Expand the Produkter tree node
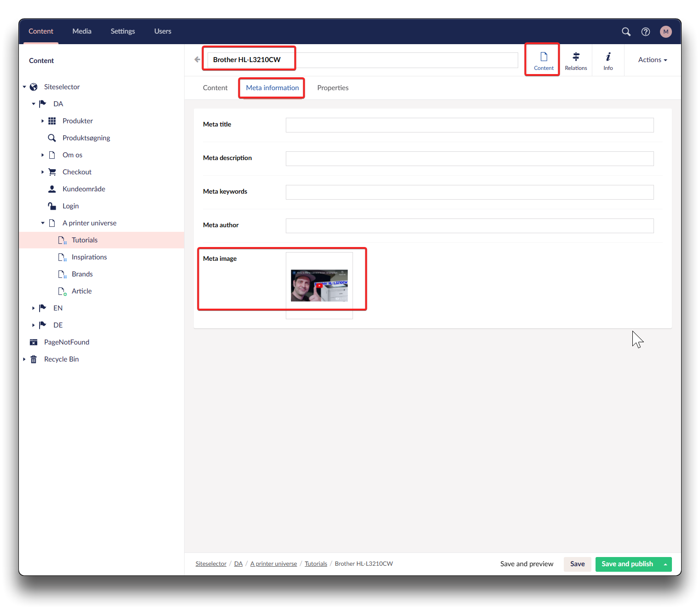The height and width of the screenshot is (609, 700). coord(43,121)
